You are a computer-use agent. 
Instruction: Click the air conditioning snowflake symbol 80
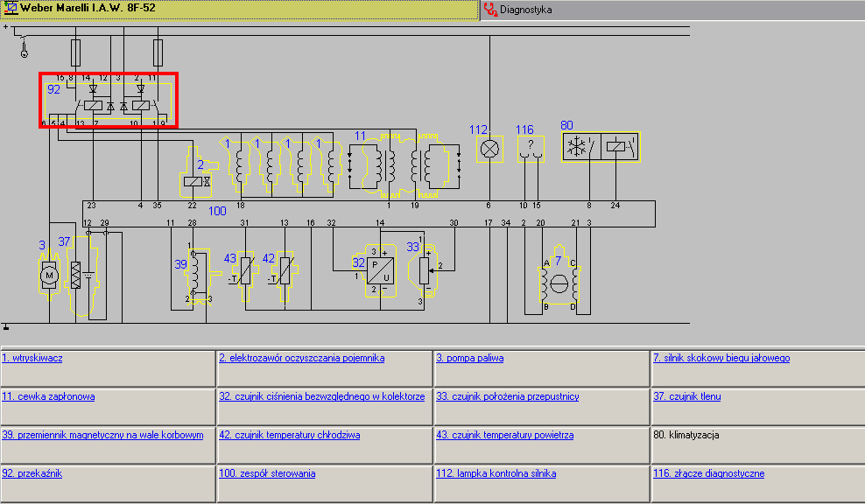click(576, 147)
